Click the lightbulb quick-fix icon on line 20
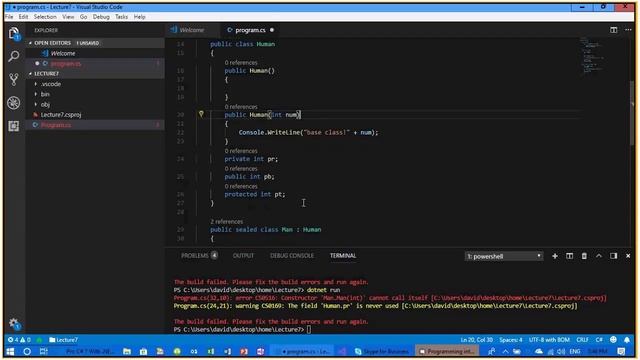 [201, 114]
